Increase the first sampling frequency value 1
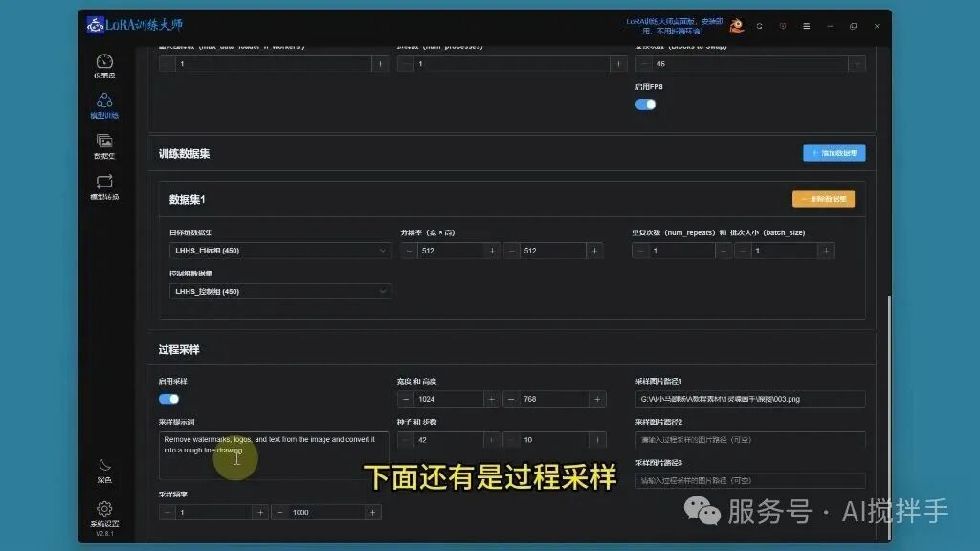 [260, 513]
